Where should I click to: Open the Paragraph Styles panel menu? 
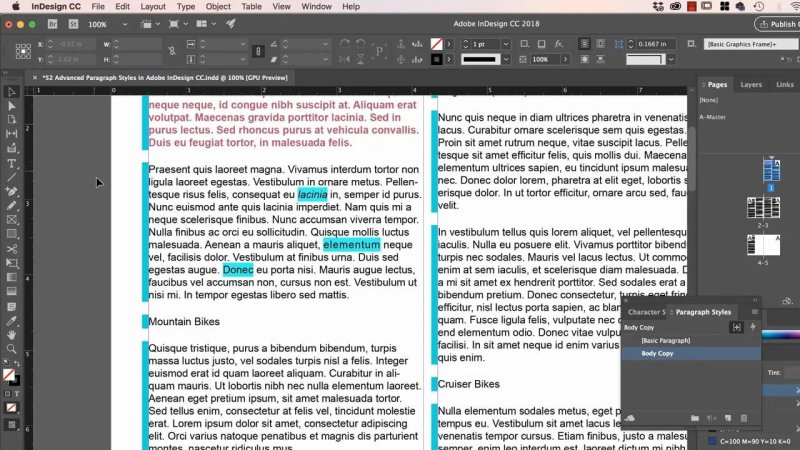754,312
